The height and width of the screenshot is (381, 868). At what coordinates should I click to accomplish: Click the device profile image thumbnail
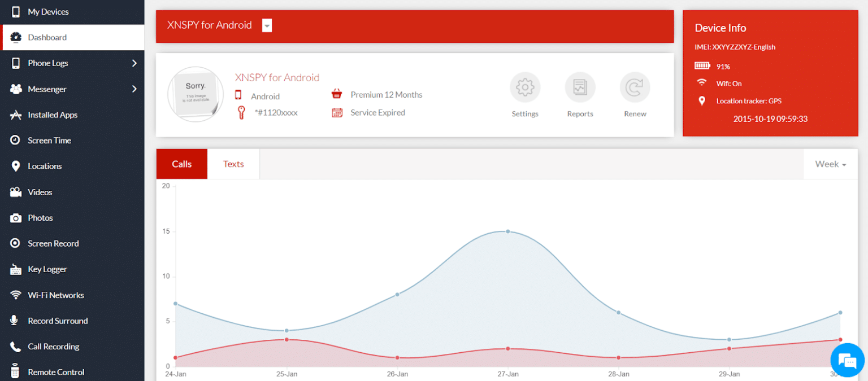click(x=196, y=94)
